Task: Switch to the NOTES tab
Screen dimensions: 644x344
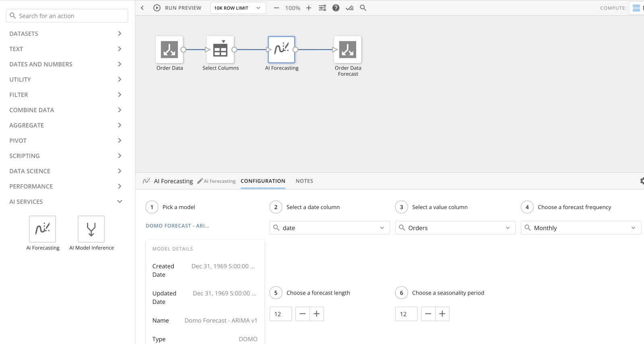Action: 304,181
